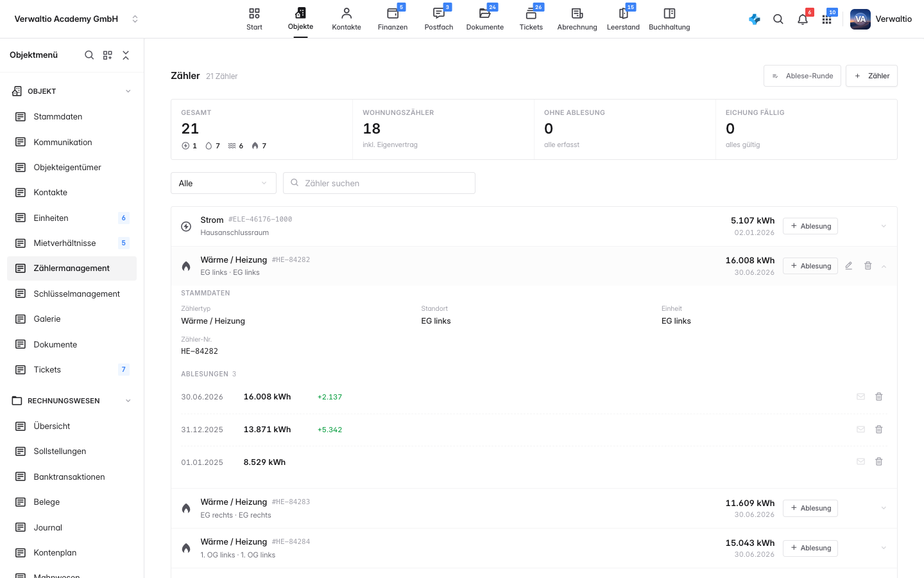Screen dimensions: 924x578
Task: Click the Objektmenü grid customize icon
Action: click(108, 55)
